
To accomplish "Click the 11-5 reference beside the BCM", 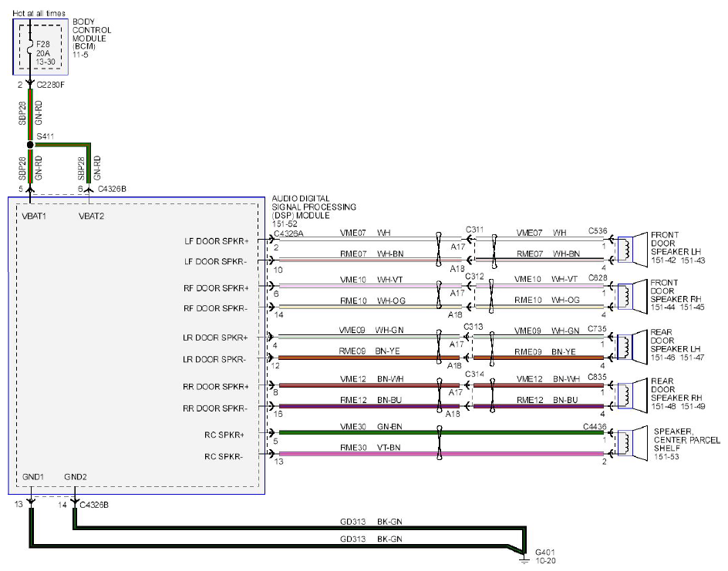I will tap(80, 55).
